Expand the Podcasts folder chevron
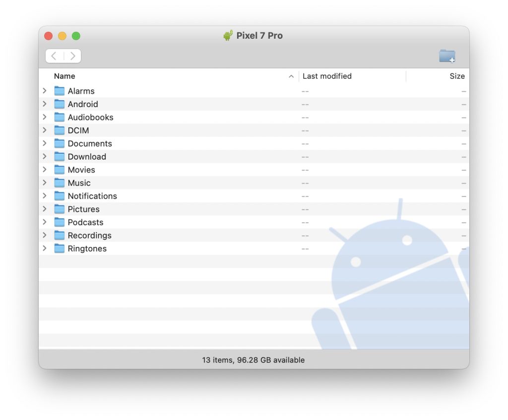This screenshot has width=508, height=420. coord(45,222)
